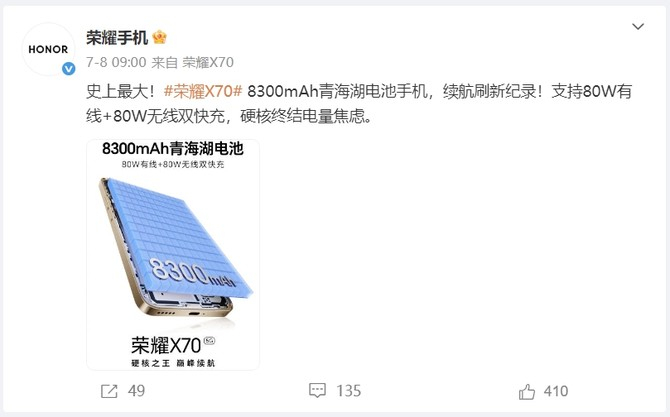Click the 荣耀X70 device source link
This screenshot has width=670, height=417.
tap(208, 62)
